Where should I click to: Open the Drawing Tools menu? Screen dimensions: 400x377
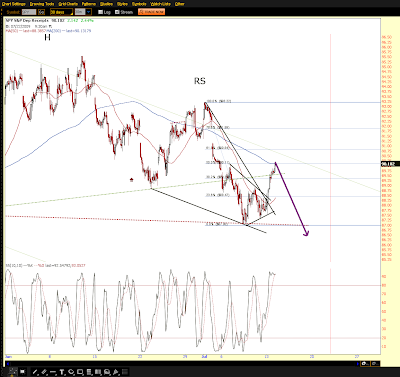[42, 4]
